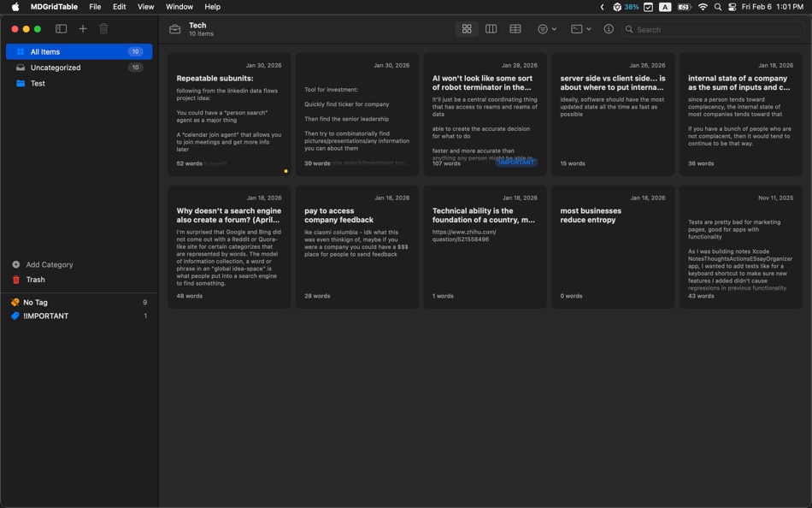
Task: Create a new note with the plus icon
Action: 82,28
